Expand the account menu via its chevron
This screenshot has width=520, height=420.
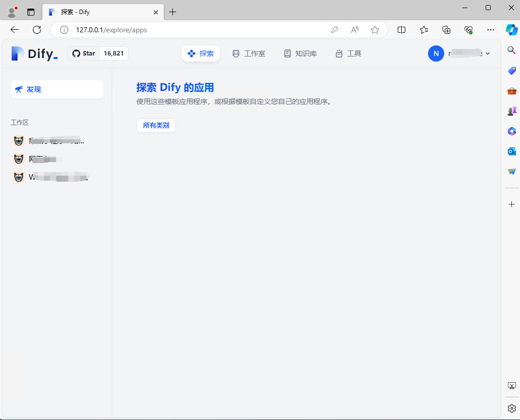coord(487,53)
